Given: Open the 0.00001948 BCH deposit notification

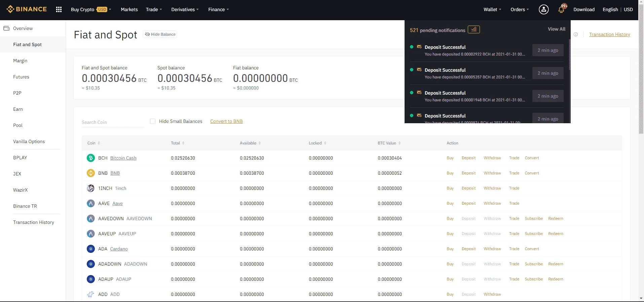Looking at the screenshot, I should click(486, 96).
